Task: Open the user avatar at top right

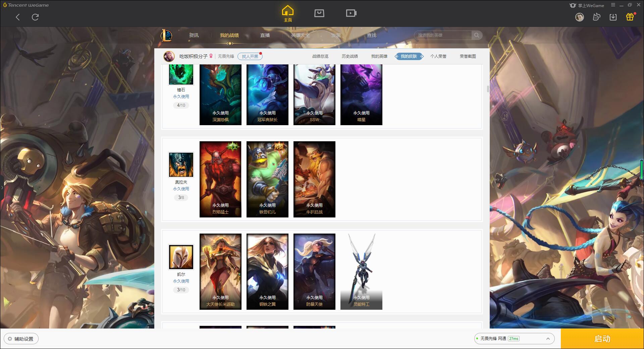Action: click(x=580, y=17)
